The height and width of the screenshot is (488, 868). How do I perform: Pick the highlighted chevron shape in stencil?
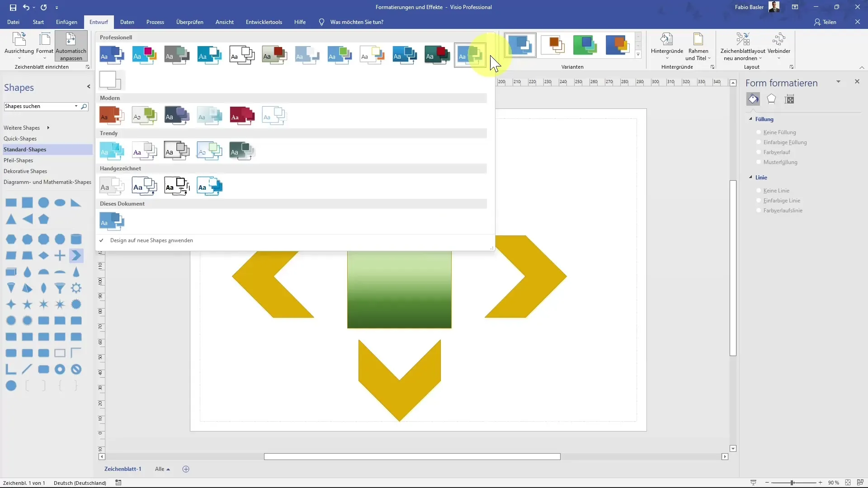click(76, 255)
